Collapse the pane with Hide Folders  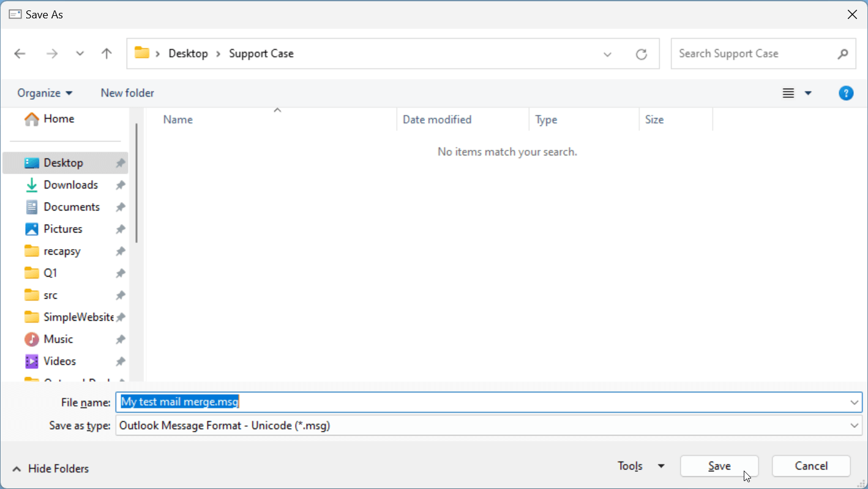click(x=51, y=468)
